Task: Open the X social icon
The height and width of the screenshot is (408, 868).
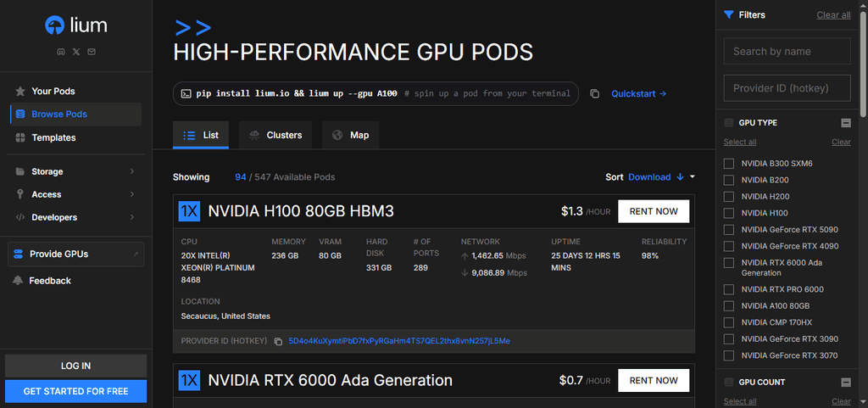Action: 76,52
